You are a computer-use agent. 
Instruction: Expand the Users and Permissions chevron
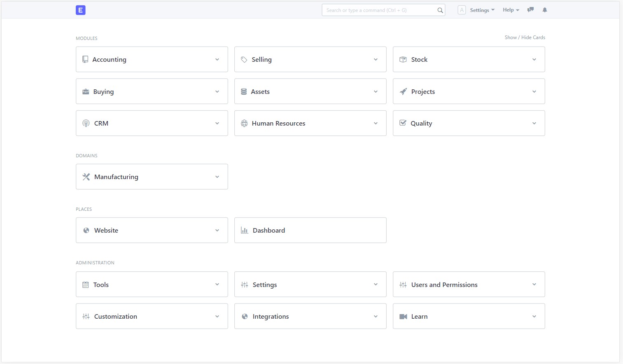tap(534, 284)
